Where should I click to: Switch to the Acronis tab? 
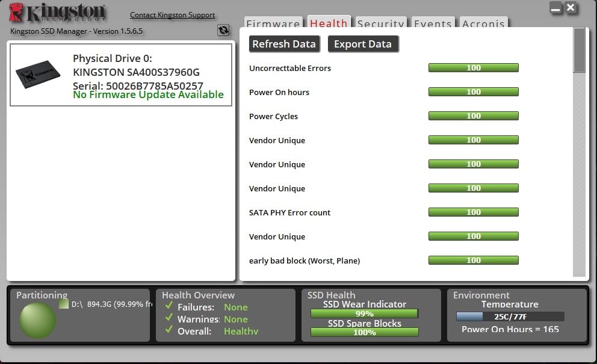click(x=483, y=22)
